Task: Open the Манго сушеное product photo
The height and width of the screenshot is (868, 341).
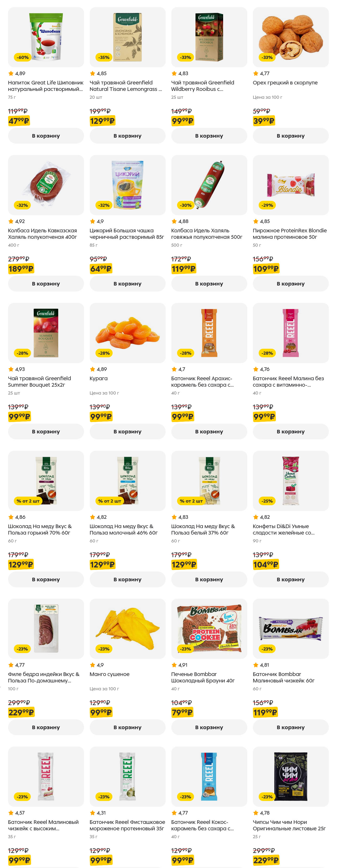Action: tap(127, 629)
